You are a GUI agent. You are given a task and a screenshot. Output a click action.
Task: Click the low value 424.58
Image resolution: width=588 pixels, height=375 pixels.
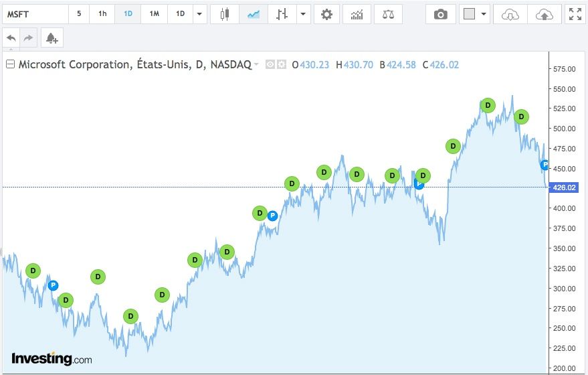(401, 65)
